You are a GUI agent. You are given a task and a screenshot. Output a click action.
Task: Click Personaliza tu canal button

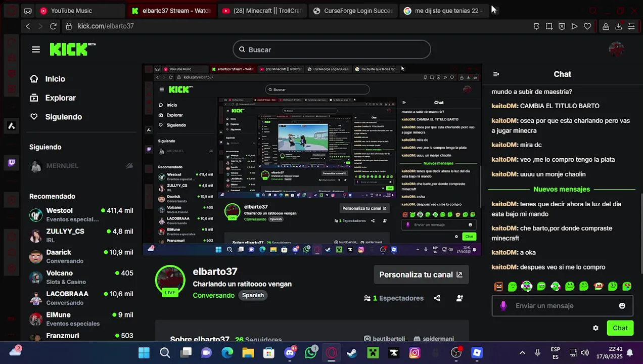(421, 275)
